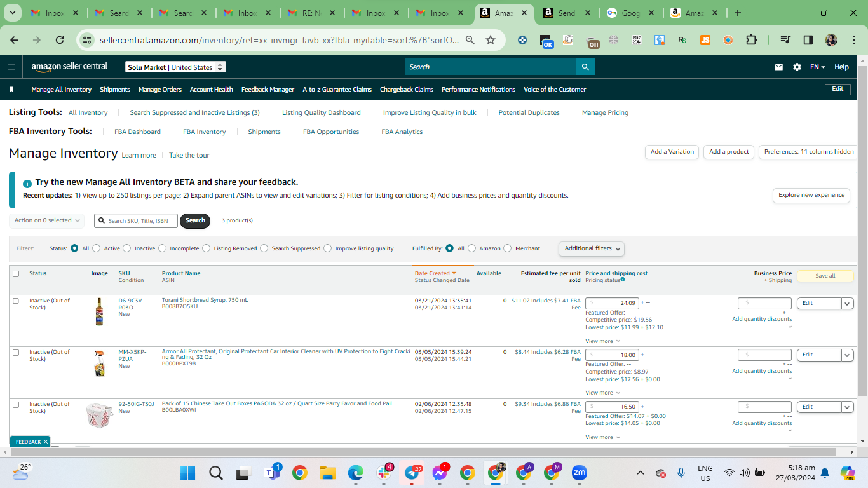Open a new browser tab with the plus icon
This screenshot has width=868, height=488.
738,13
